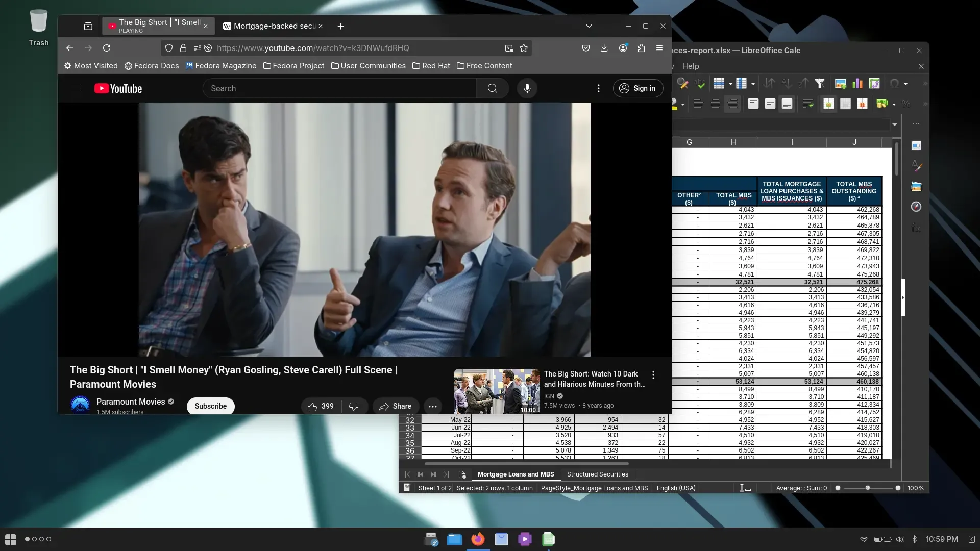This screenshot has width=980, height=551.
Task: Click Sign in on YouTube
Action: [x=638, y=88]
